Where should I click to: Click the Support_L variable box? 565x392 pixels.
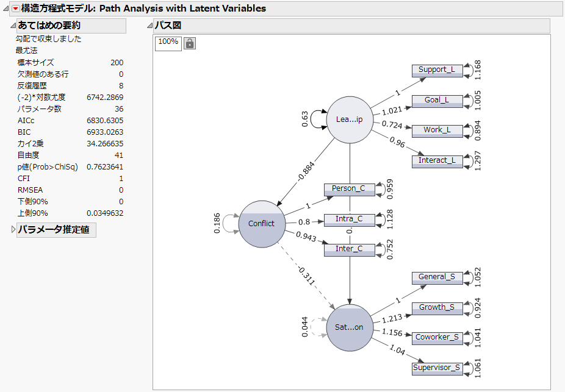(x=437, y=71)
